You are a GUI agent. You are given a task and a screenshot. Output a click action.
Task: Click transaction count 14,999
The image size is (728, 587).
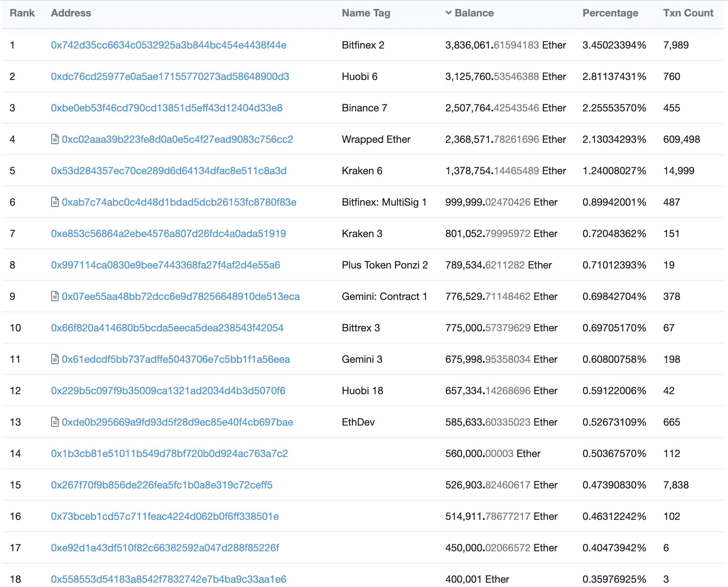coord(679,171)
